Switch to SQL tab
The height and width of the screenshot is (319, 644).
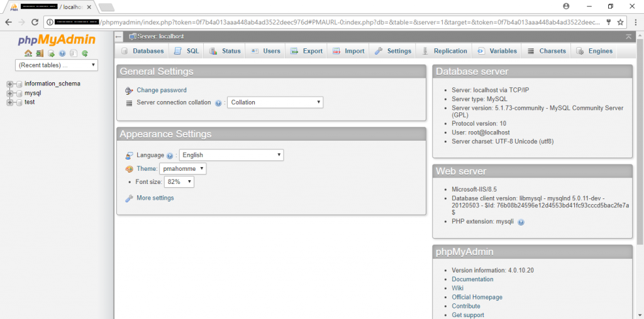click(186, 51)
